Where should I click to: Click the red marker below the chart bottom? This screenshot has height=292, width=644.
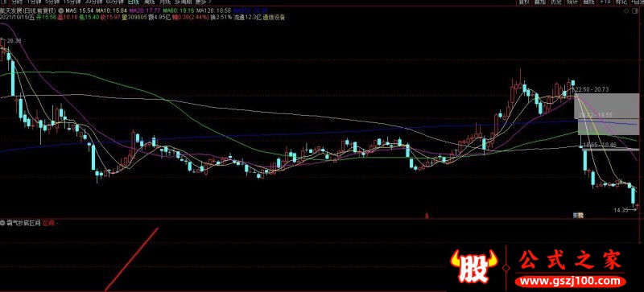[x=427, y=215]
